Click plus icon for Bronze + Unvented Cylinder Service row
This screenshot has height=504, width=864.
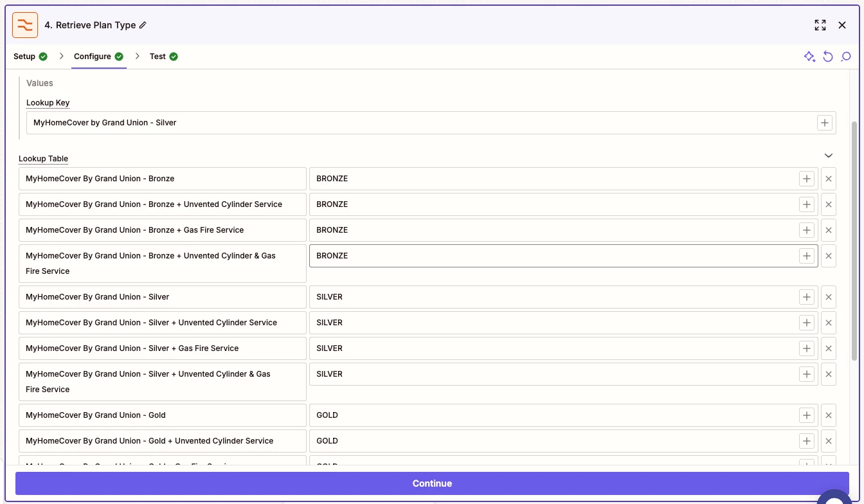pos(807,204)
